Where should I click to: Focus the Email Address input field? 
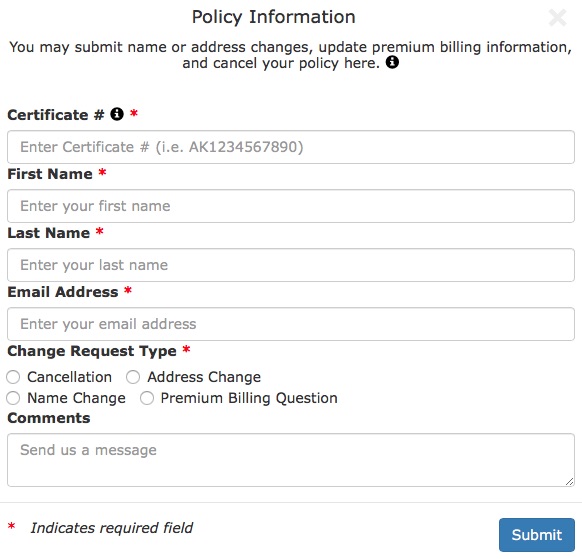291,324
